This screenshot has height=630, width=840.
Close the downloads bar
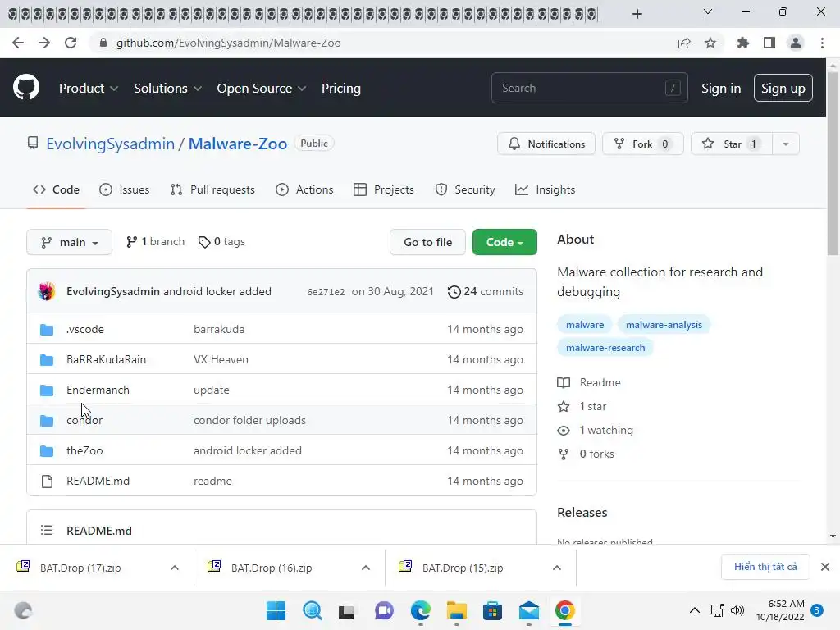[825, 567]
